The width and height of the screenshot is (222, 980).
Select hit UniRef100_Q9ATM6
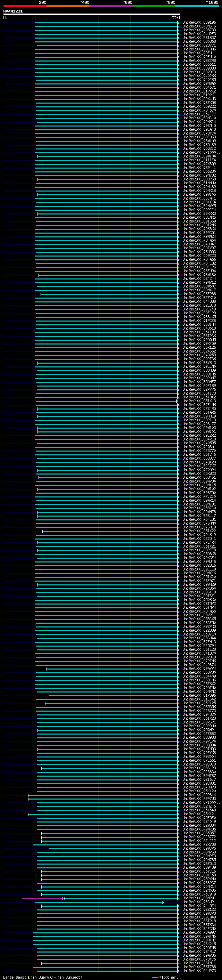click(199, 936)
